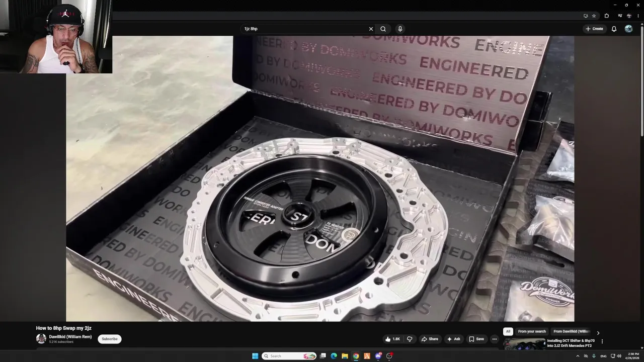The image size is (644, 362).
Task: Open Chrome three-dot menu
Action: click(637, 16)
